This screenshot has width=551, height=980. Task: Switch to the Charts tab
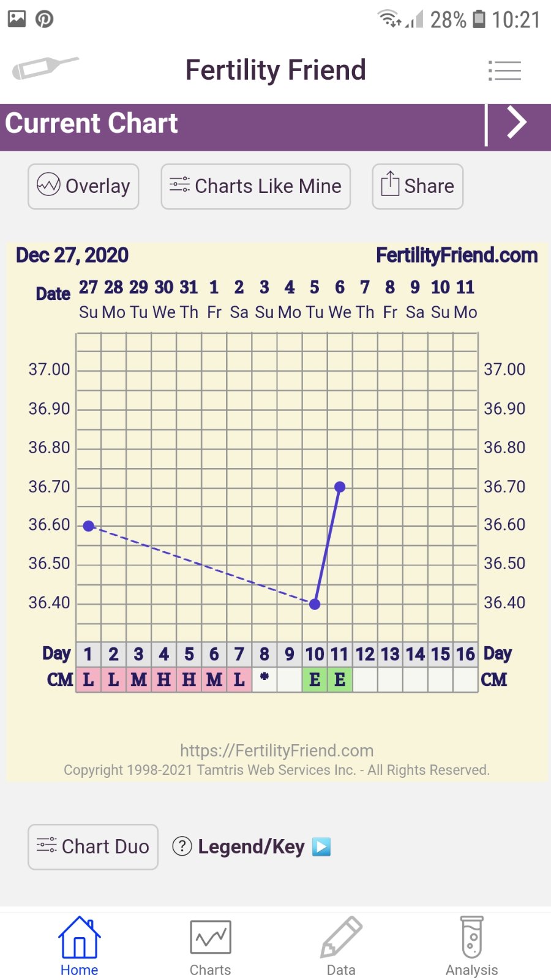click(x=210, y=946)
